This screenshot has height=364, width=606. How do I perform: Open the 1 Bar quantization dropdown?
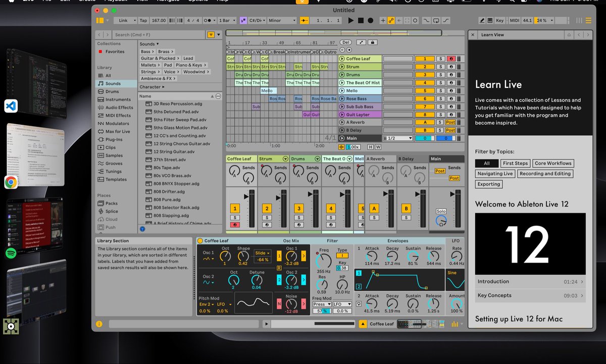tap(227, 21)
